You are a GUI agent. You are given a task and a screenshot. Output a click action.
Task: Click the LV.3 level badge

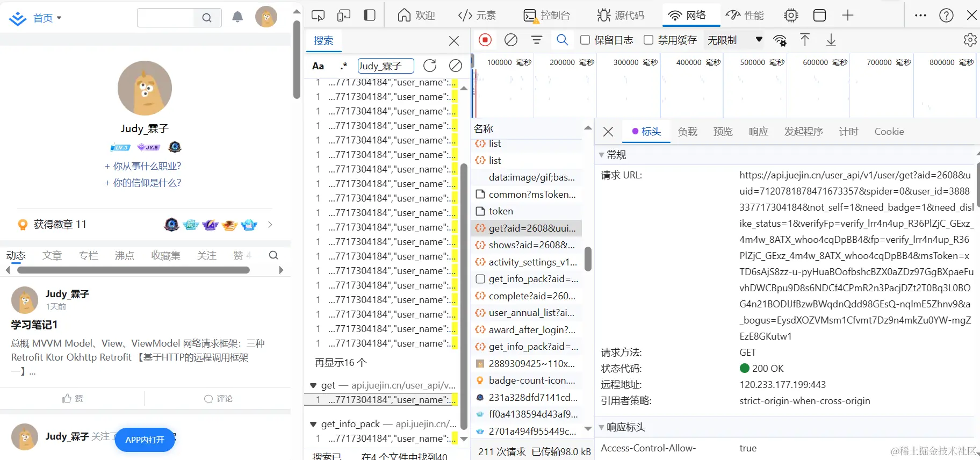120,147
